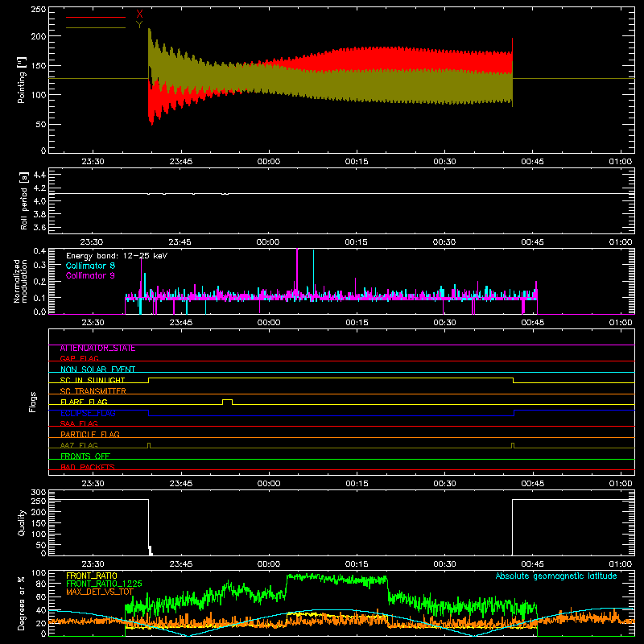The image size is (644, 644).
Task: Click the tall cyan spike near 00:07
Action: (313, 273)
